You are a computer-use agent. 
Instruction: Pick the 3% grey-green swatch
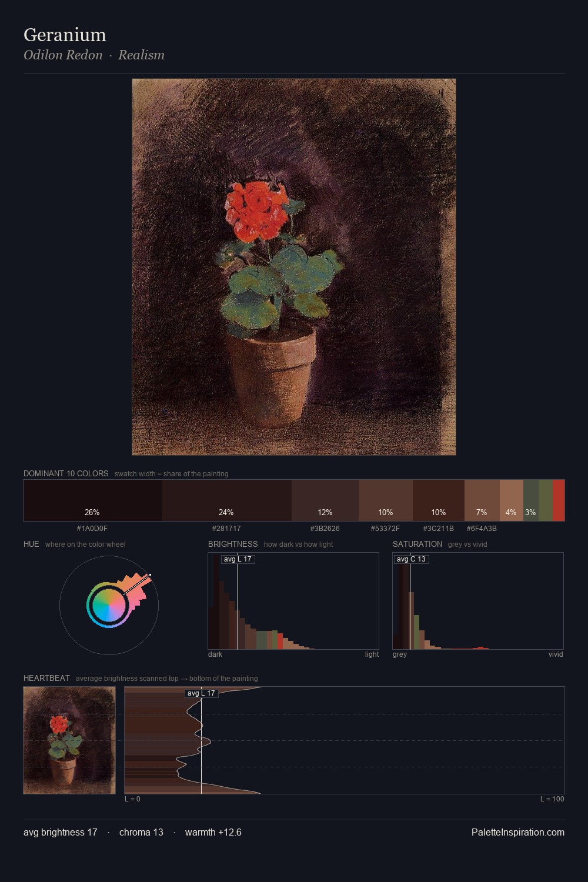tap(531, 500)
